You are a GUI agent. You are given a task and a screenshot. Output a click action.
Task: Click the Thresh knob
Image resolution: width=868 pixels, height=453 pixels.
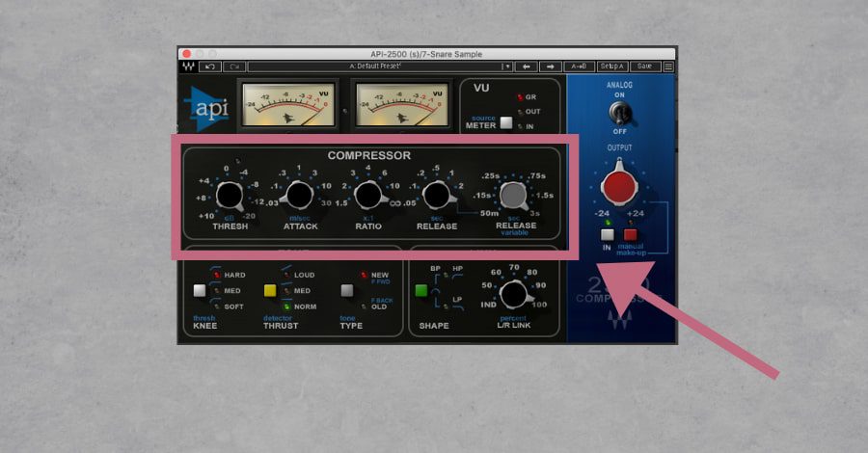230,196
